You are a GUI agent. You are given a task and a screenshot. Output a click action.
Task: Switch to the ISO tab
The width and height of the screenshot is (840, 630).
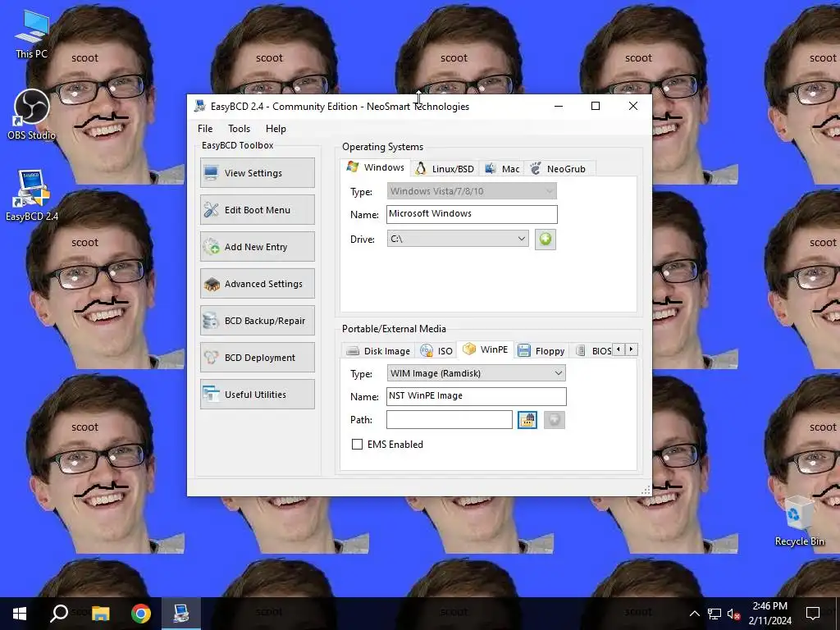[436, 351]
